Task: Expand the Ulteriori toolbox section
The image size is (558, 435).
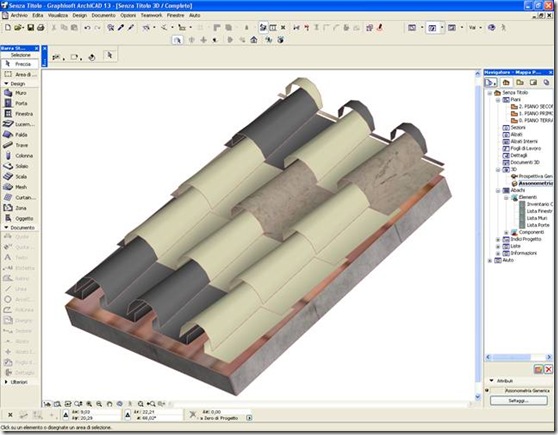Action: pos(6,382)
